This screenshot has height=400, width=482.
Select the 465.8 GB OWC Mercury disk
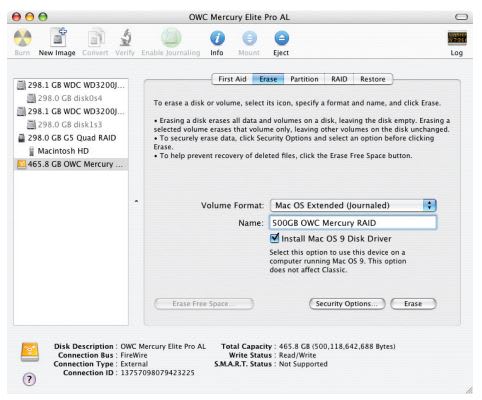coord(71,164)
